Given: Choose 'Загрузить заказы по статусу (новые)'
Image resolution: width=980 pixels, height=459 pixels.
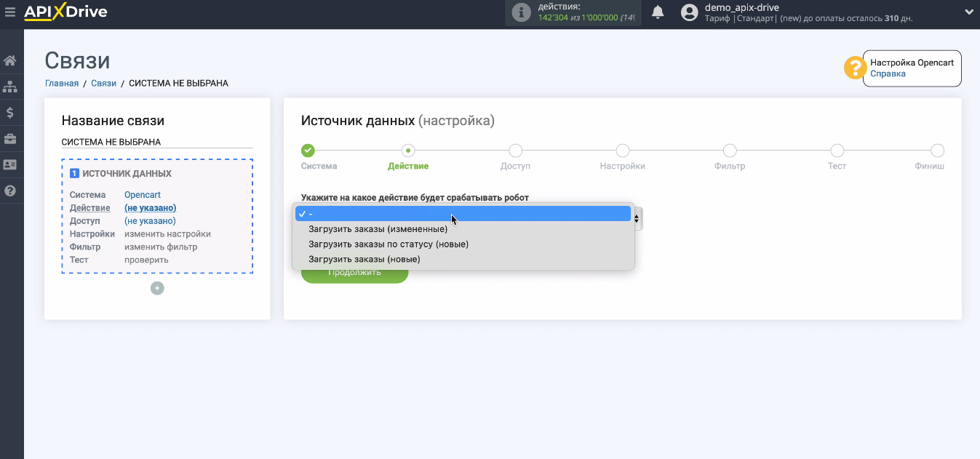Looking at the screenshot, I should point(388,244).
